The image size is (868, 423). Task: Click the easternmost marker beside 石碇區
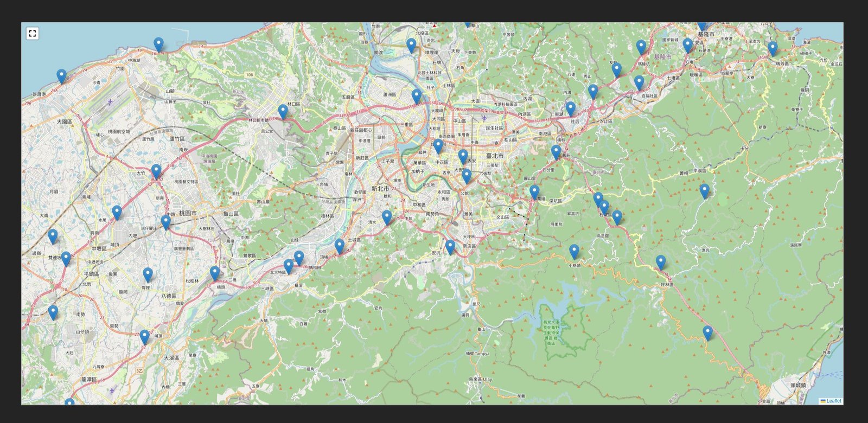(x=616, y=218)
